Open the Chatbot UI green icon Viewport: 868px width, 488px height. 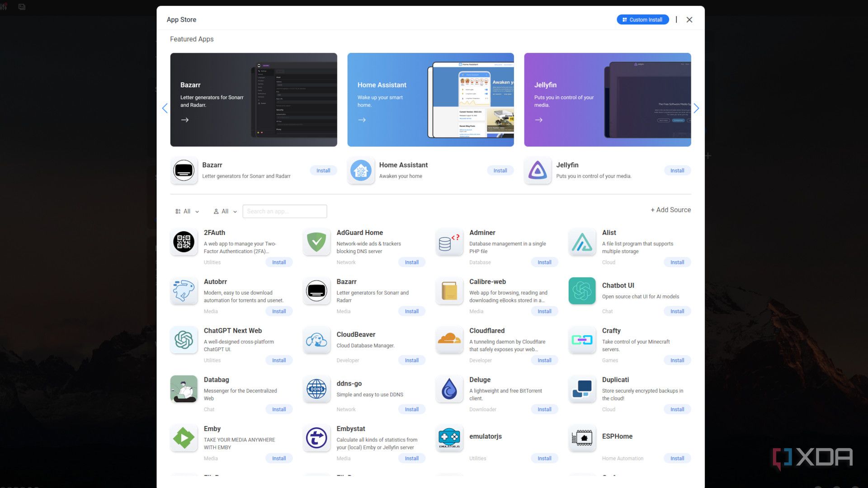tap(582, 291)
